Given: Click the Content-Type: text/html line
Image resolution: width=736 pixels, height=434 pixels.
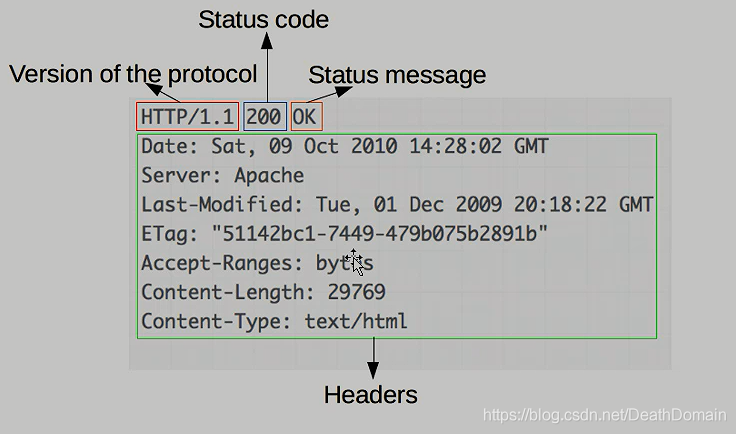Looking at the screenshot, I should pos(274,322).
